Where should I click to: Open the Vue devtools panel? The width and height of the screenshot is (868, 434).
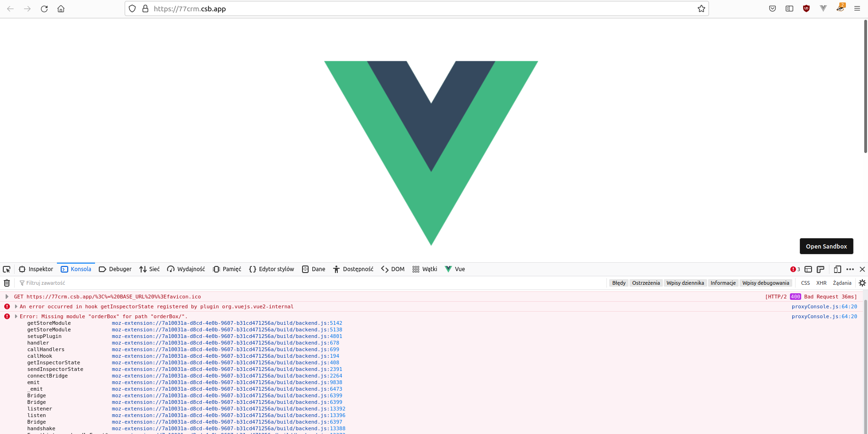pyautogui.click(x=454, y=269)
